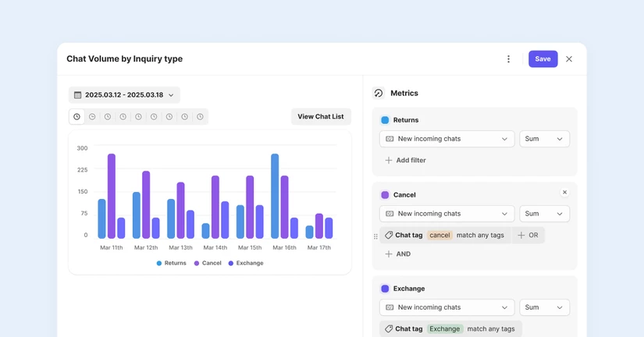The width and height of the screenshot is (644, 337).
Task: Open the three-dot more options menu
Action: 508,59
